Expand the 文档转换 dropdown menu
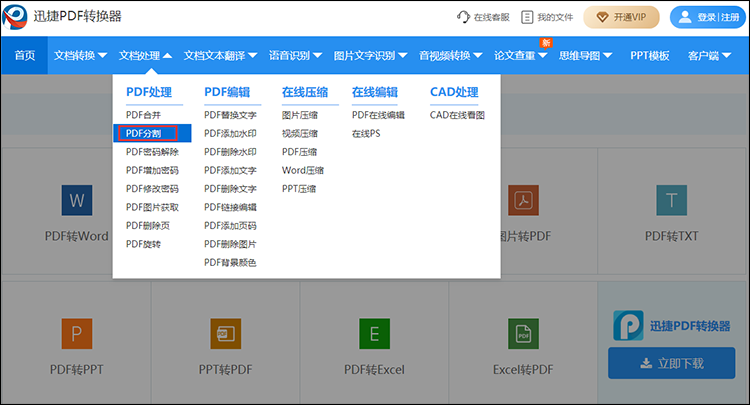750x405 pixels. pyautogui.click(x=80, y=55)
